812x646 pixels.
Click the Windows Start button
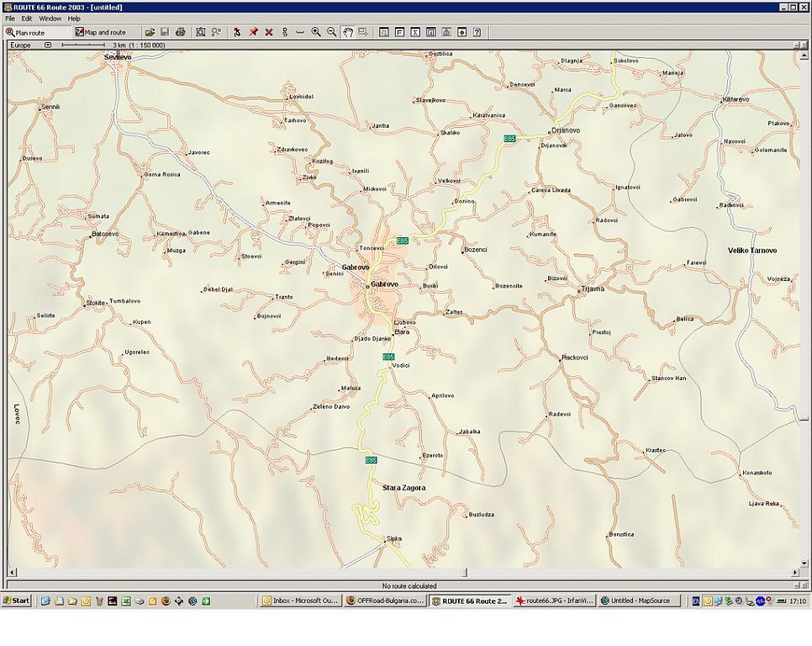click(17, 601)
